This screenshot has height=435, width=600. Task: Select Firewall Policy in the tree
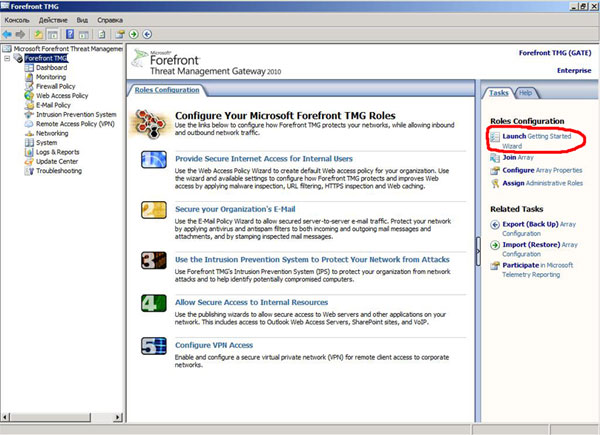pyautogui.click(x=56, y=86)
